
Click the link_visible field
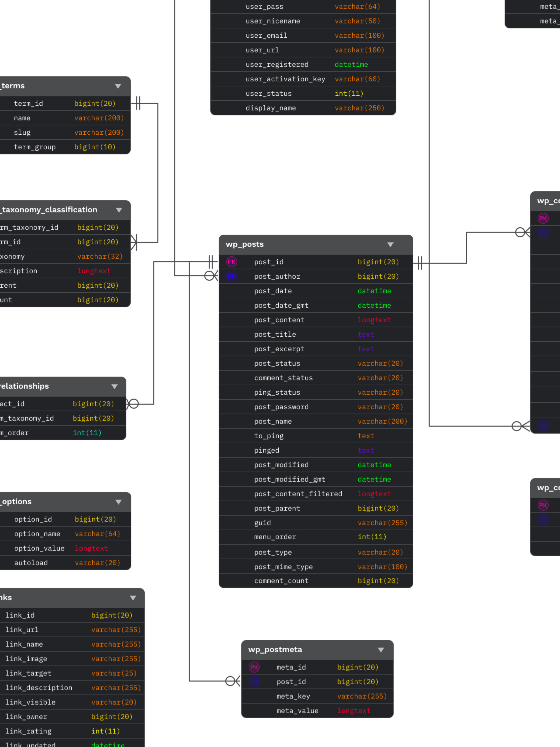point(72,702)
